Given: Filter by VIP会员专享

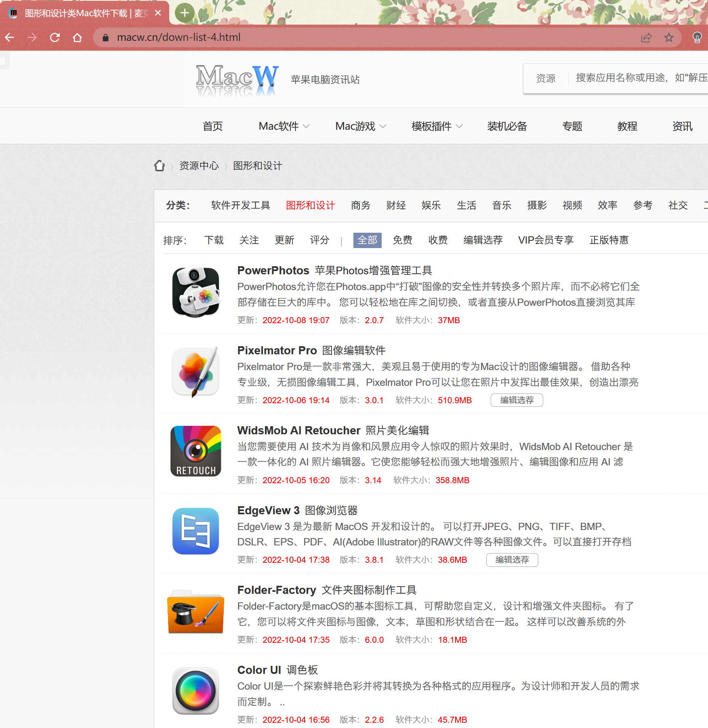Looking at the screenshot, I should (x=546, y=240).
